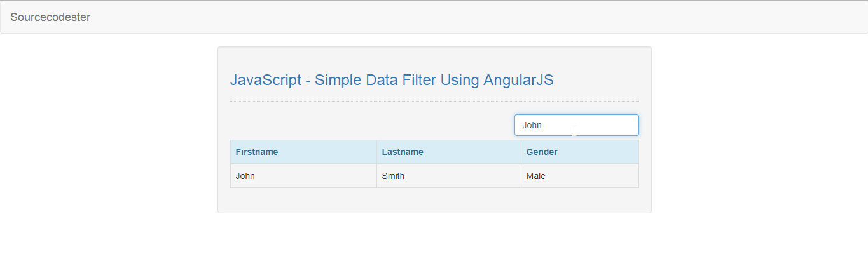Image resolution: width=868 pixels, height=266 pixels.
Task: Click the dotted divider below the heading
Action: click(x=434, y=101)
